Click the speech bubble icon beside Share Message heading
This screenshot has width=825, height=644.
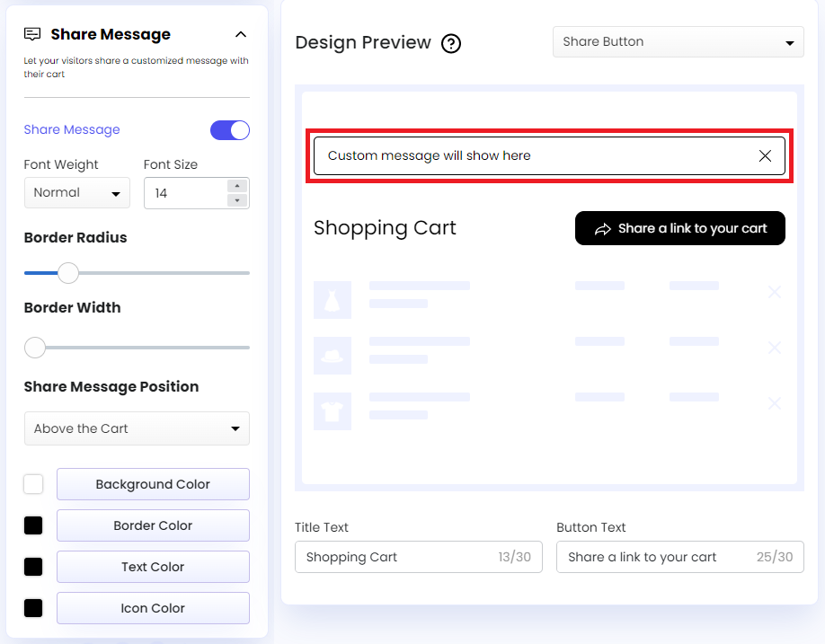32,34
